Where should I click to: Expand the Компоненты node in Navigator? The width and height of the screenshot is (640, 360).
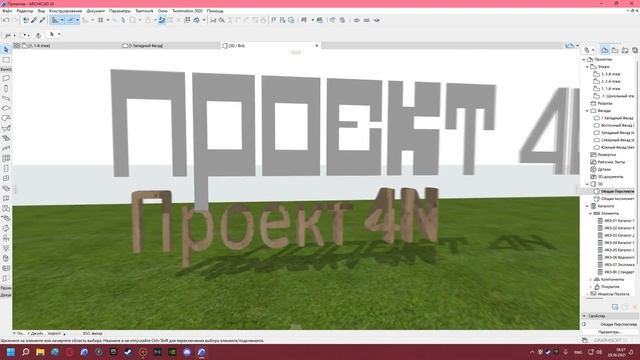591,280
